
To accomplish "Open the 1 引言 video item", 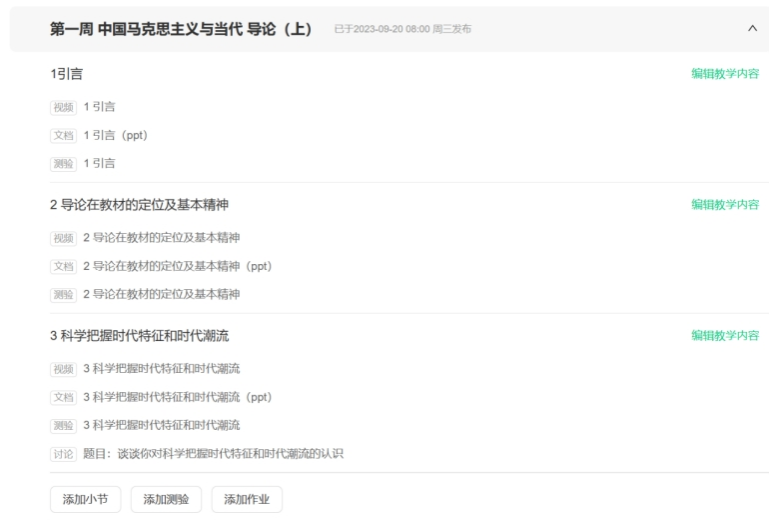I will [x=100, y=107].
